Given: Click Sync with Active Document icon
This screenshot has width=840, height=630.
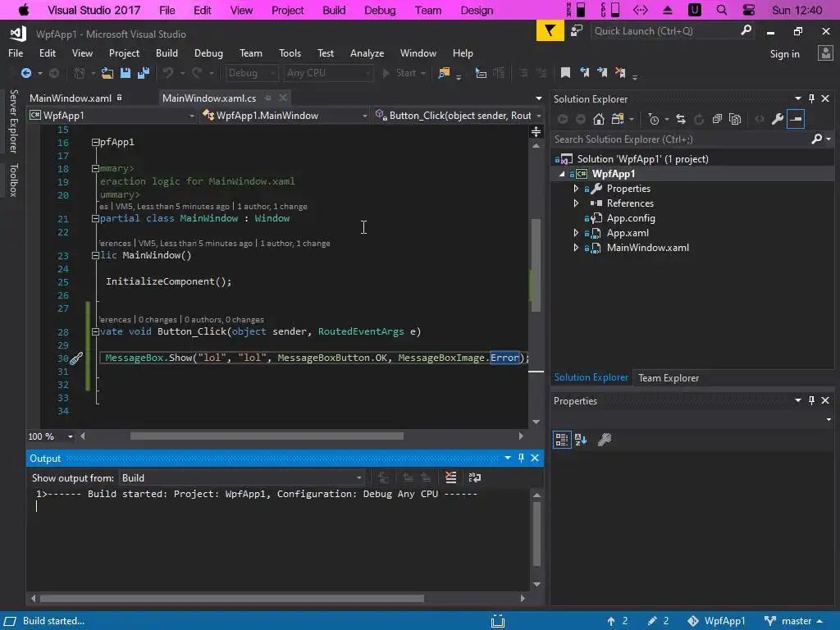Looking at the screenshot, I should (x=681, y=119).
